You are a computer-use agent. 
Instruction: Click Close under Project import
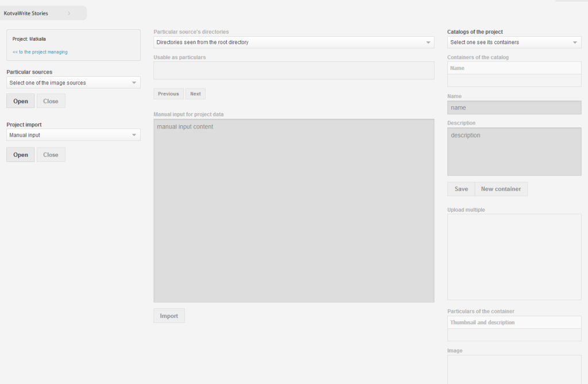pyautogui.click(x=51, y=154)
